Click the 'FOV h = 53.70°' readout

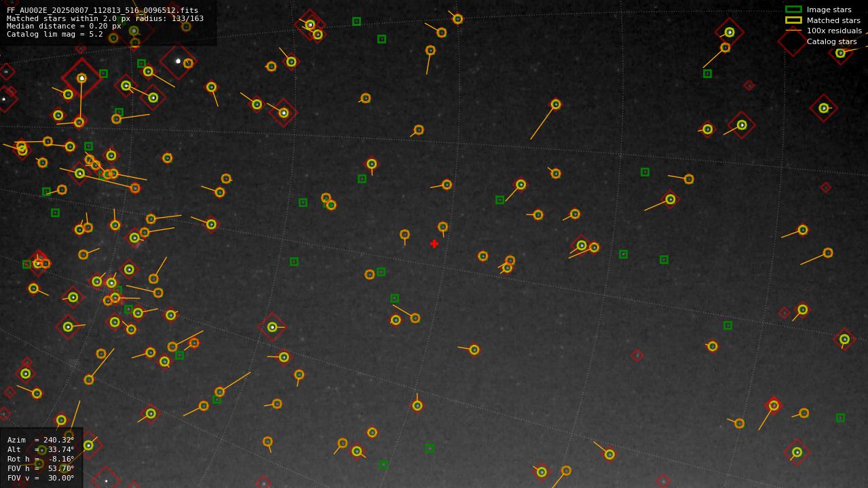41,468
